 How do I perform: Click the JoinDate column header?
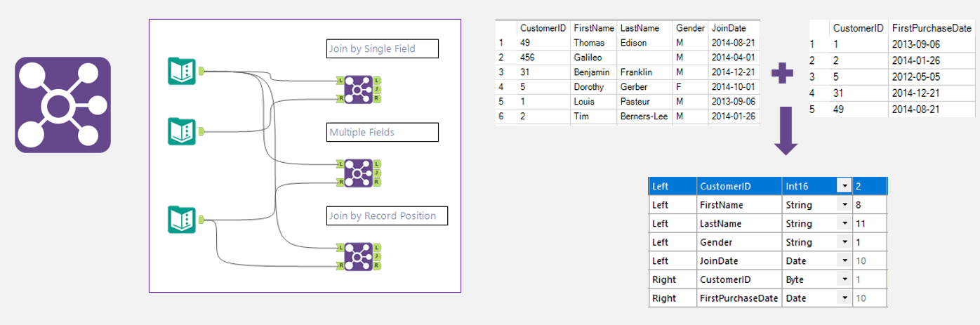tap(734, 29)
